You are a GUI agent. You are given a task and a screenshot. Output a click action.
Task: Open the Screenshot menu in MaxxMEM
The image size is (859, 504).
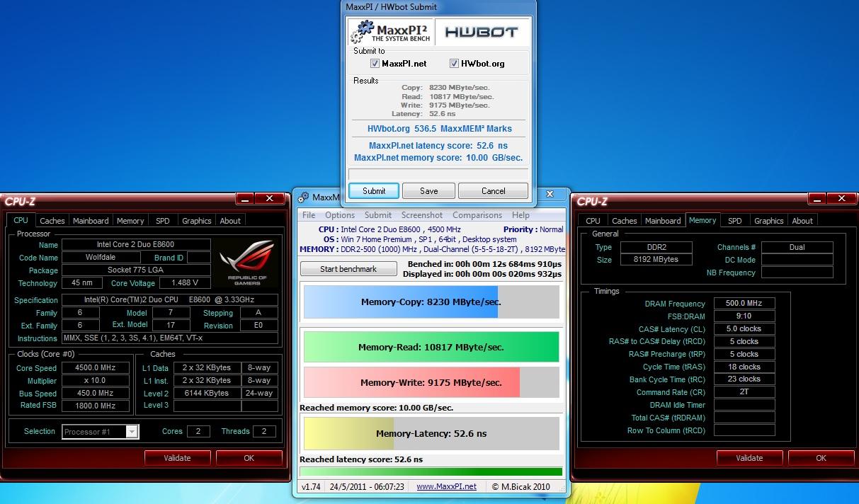tap(422, 215)
